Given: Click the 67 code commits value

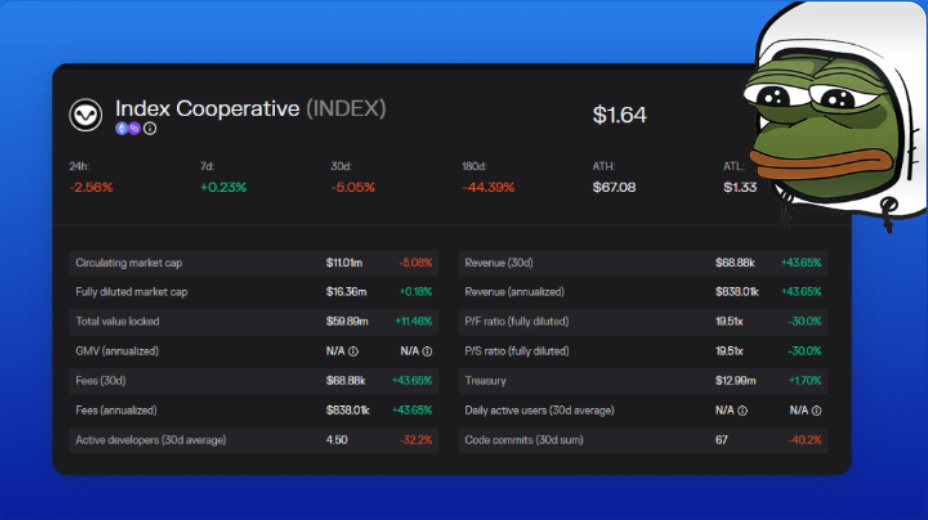Looking at the screenshot, I should click(721, 440).
